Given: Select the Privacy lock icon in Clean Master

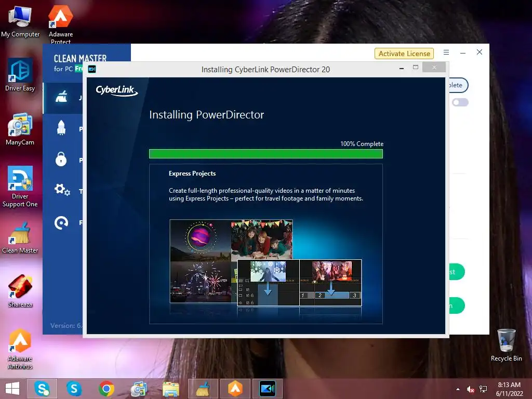Looking at the screenshot, I should click(x=61, y=159).
